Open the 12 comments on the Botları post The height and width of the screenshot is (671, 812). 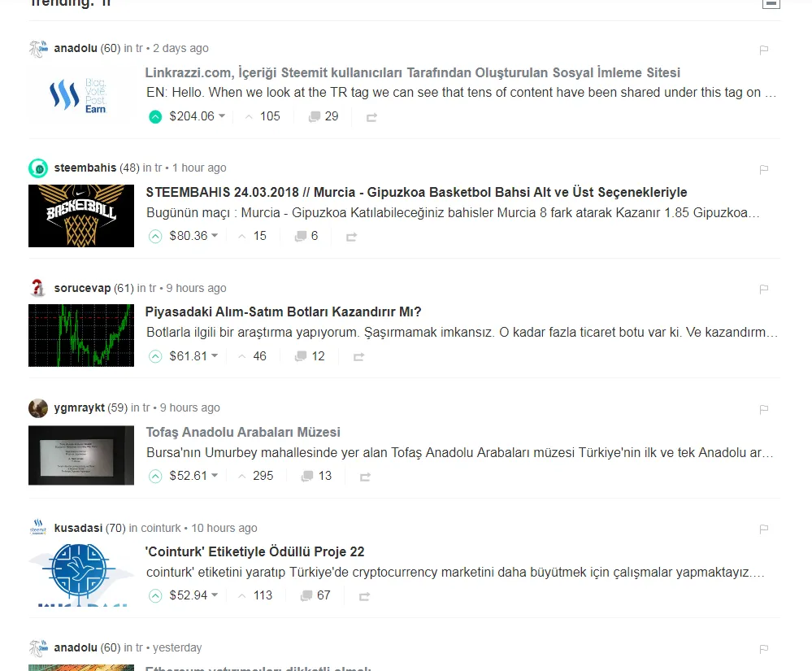click(310, 356)
